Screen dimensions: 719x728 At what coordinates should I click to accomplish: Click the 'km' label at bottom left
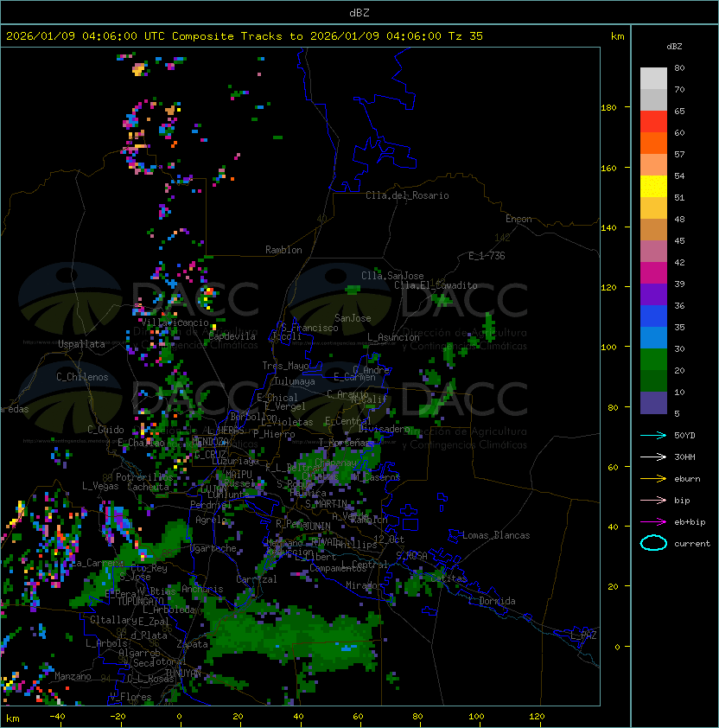[x=13, y=718]
